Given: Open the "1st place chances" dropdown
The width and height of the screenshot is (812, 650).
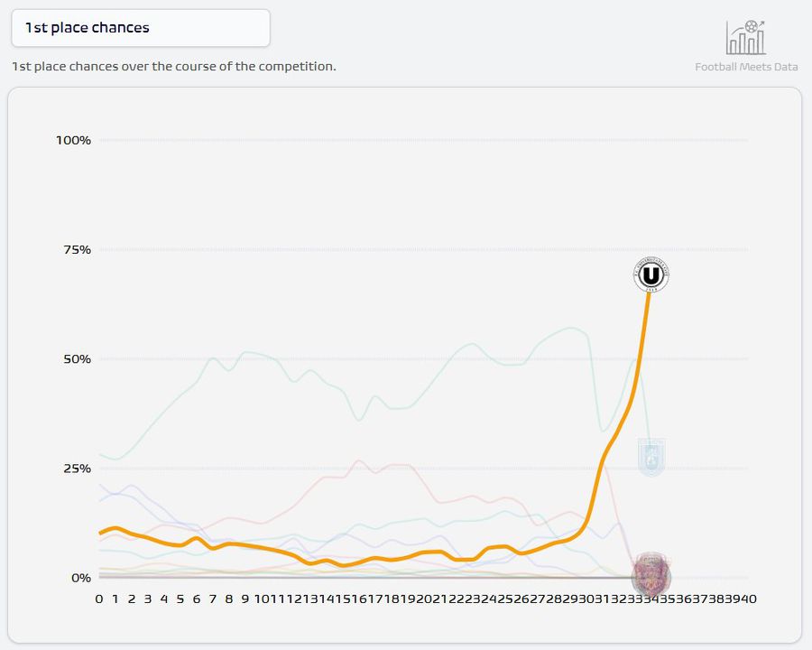Looking at the screenshot, I should (x=141, y=28).
